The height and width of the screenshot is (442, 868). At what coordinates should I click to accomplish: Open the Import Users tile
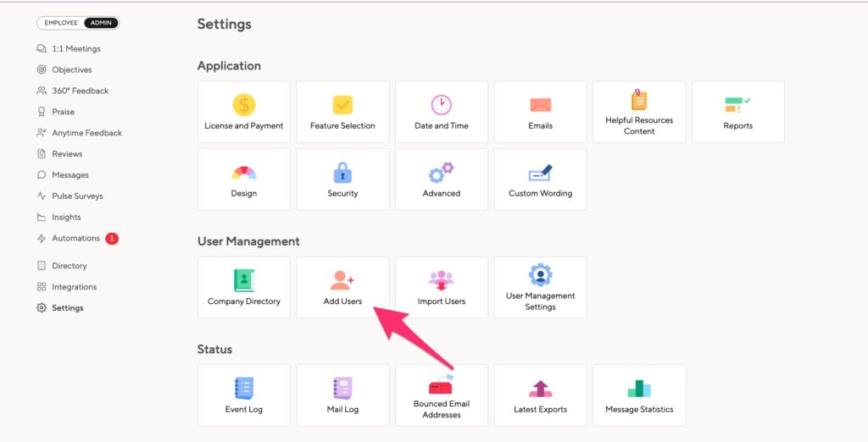click(441, 287)
